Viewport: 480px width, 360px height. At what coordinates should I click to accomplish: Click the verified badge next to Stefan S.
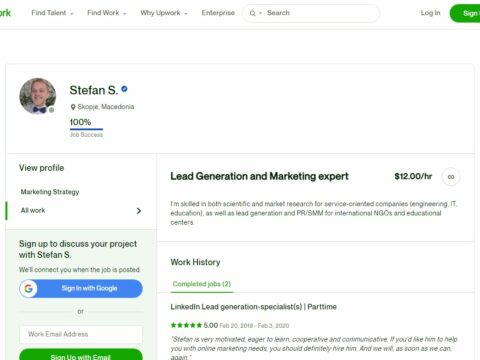(x=124, y=89)
